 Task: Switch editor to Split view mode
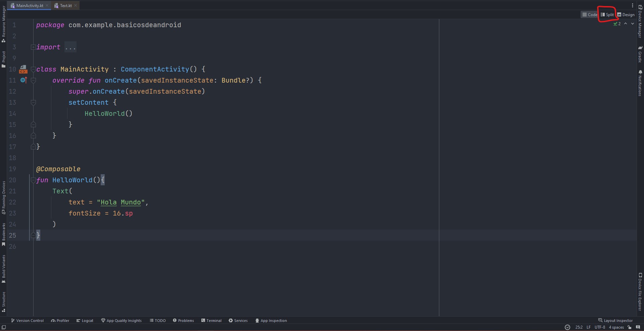607,15
